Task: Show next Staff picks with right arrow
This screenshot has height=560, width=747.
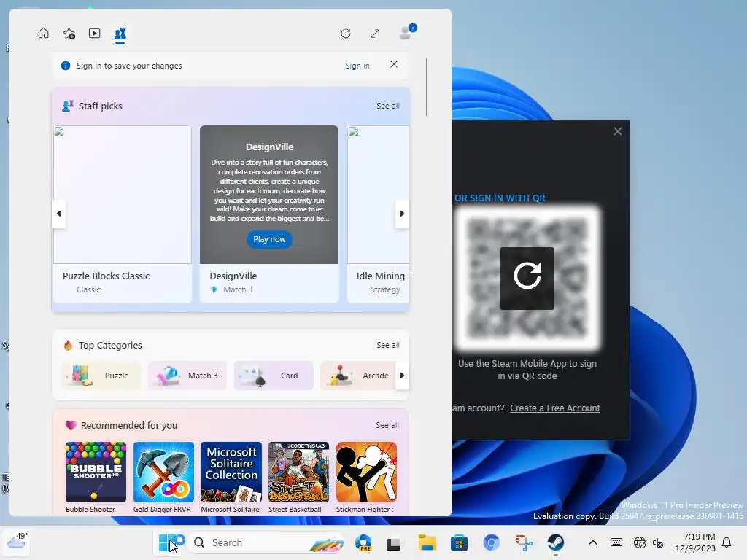Action: 402,214
